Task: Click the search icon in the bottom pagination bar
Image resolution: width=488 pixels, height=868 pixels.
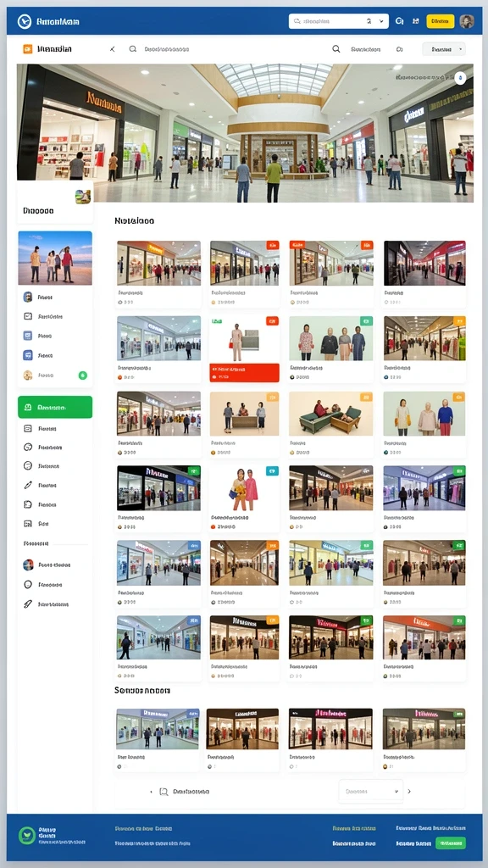Action: [164, 792]
